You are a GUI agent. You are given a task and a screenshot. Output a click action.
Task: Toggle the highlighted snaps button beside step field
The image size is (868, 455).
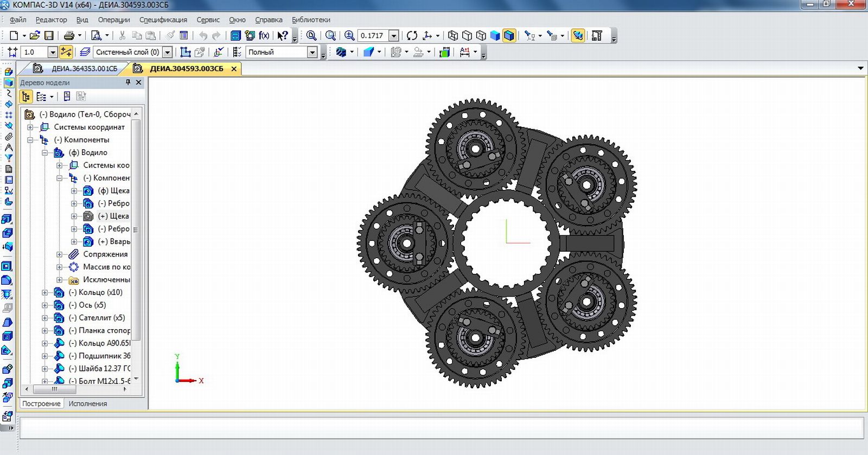click(x=66, y=52)
